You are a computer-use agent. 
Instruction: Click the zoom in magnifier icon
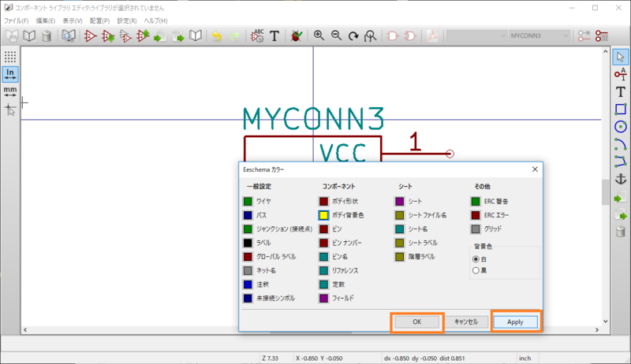point(319,36)
